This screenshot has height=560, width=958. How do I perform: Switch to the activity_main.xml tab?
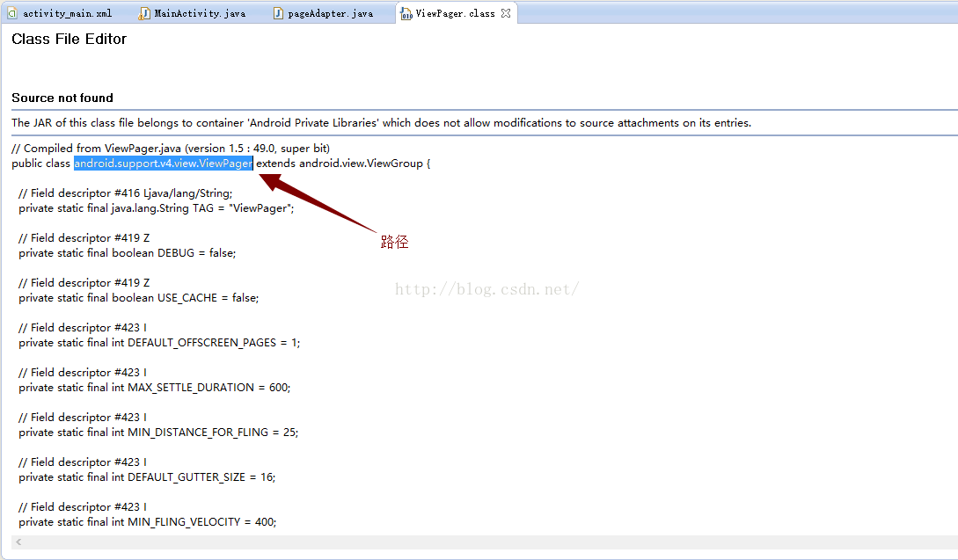coord(60,13)
